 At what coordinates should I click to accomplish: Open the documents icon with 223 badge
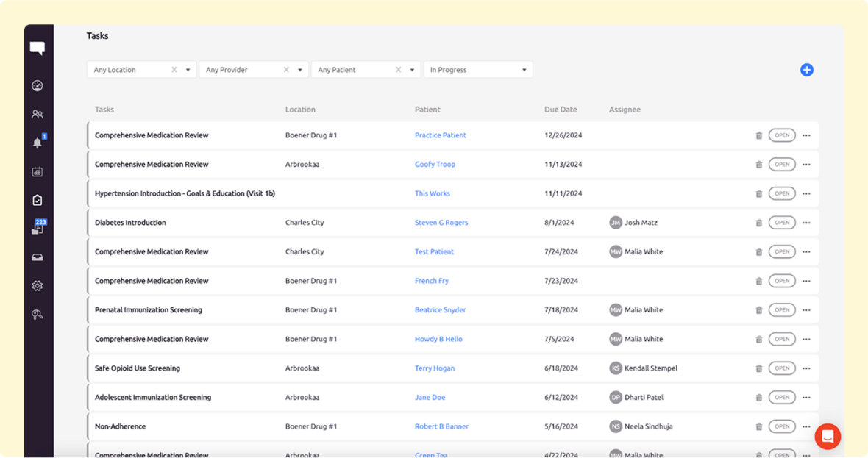(x=38, y=229)
